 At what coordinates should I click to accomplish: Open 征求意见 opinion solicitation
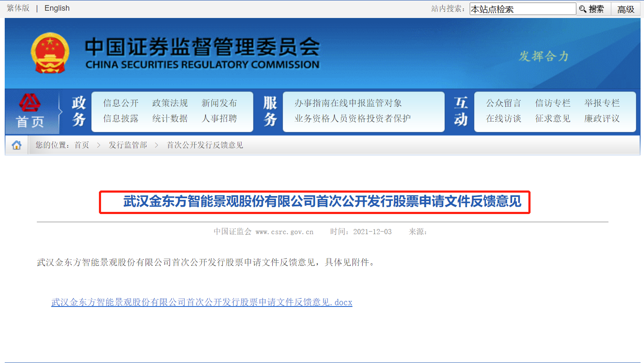553,119
